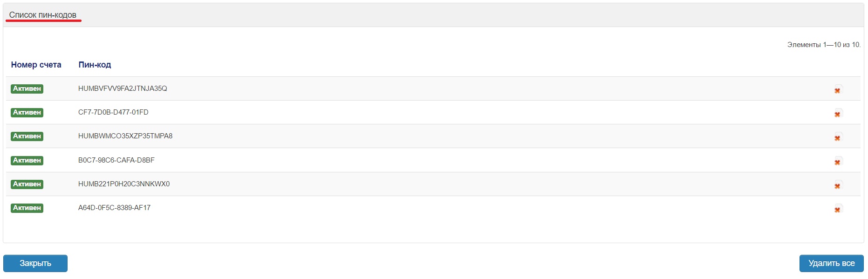Delete pin code HUMBVFVV9FA2JTNJA35Q
The width and height of the screenshot is (868, 279).
point(838,90)
